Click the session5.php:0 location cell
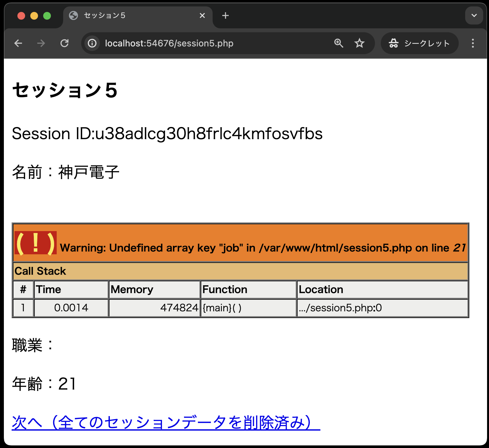 point(340,308)
